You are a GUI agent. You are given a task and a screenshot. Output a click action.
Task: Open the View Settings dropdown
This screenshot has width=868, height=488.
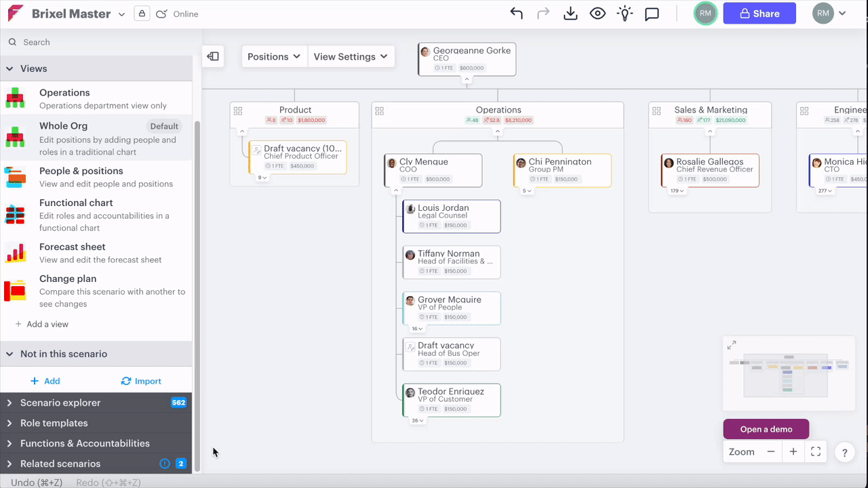pyautogui.click(x=351, y=57)
